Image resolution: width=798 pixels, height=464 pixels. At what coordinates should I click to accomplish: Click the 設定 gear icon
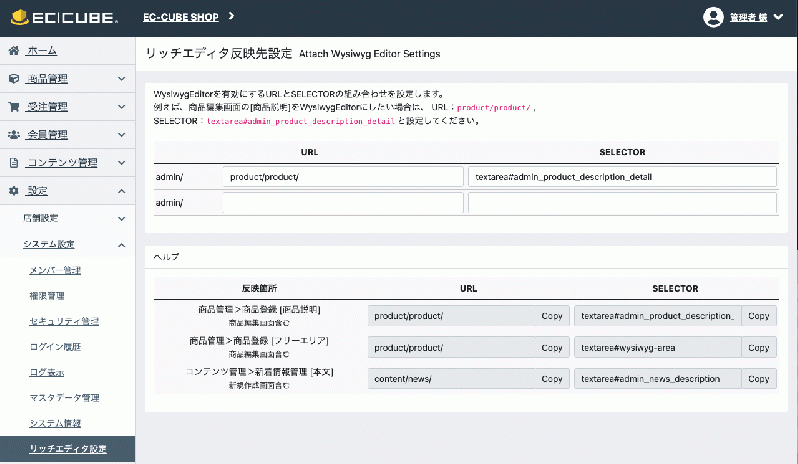coord(14,190)
